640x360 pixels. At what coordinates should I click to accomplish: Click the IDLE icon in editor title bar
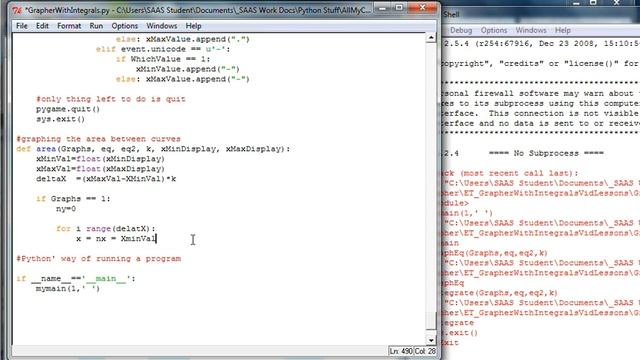[17, 10]
